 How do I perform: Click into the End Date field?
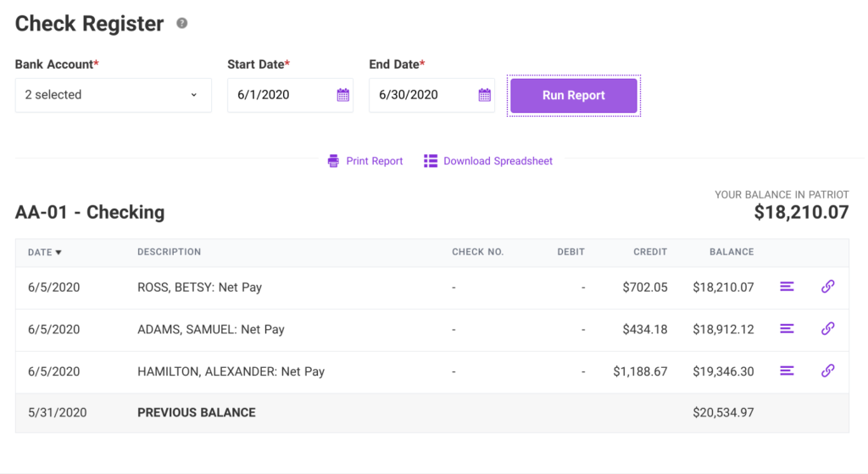click(x=421, y=95)
